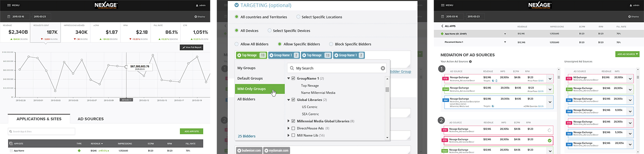Image resolution: width=644 pixels, height=154 pixels.
Task: Expand the MI Exchange ad source row
Action: 630,79
